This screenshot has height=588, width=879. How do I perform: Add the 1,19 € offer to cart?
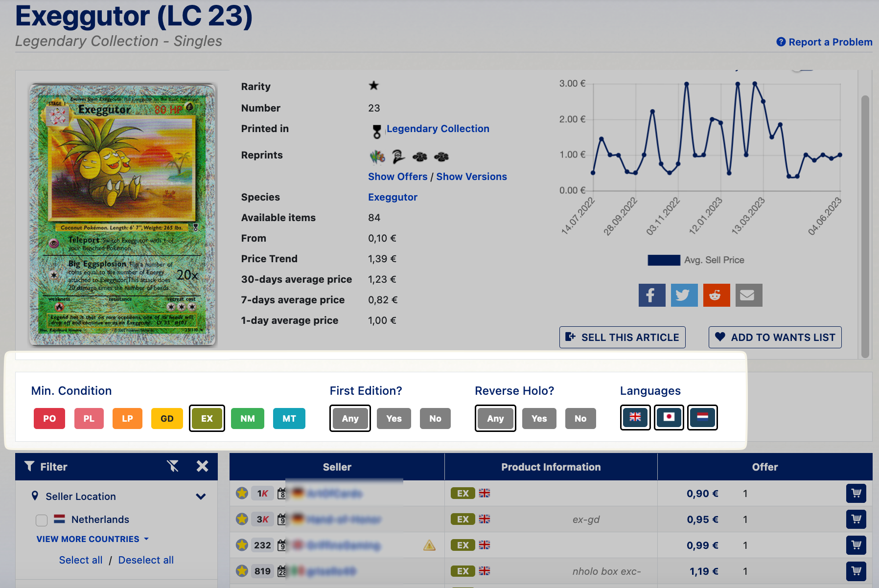[x=856, y=571]
